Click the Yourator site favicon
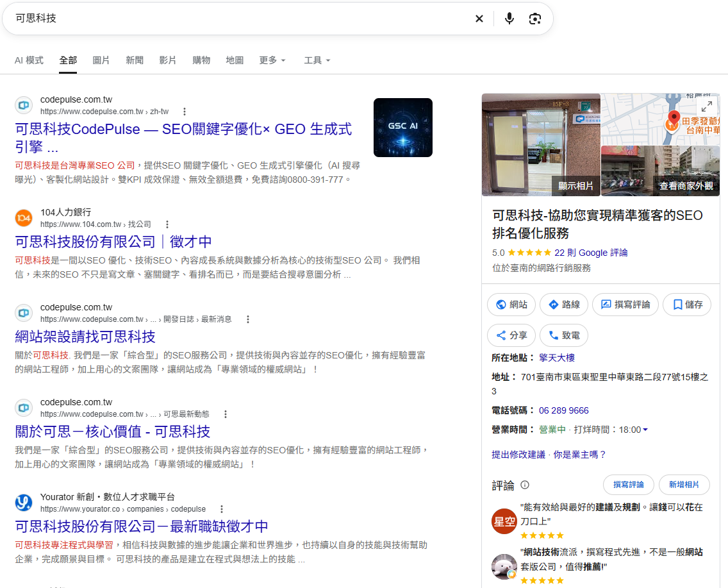The image size is (728, 588). 24,502
